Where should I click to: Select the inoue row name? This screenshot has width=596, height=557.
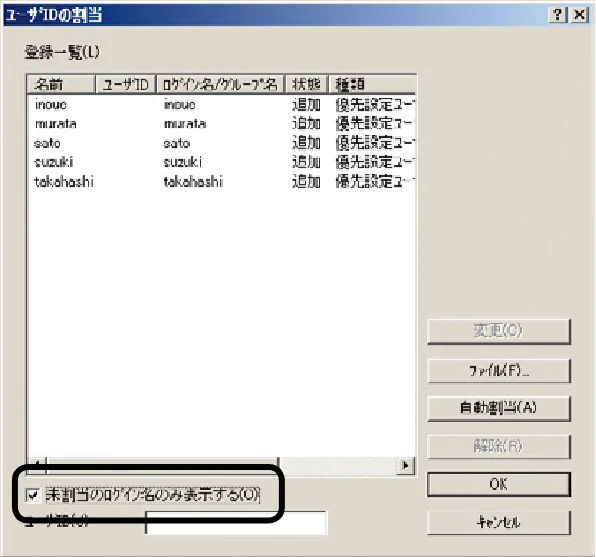51,105
